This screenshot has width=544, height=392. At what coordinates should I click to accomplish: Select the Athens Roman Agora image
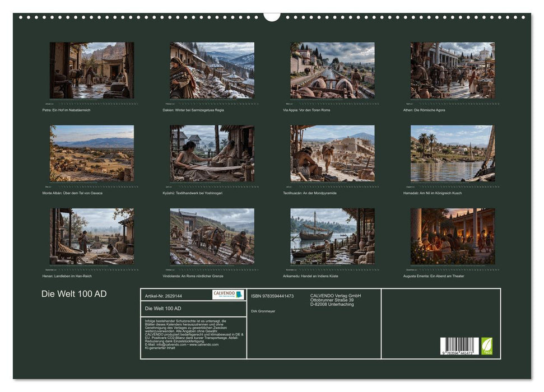click(453, 71)
